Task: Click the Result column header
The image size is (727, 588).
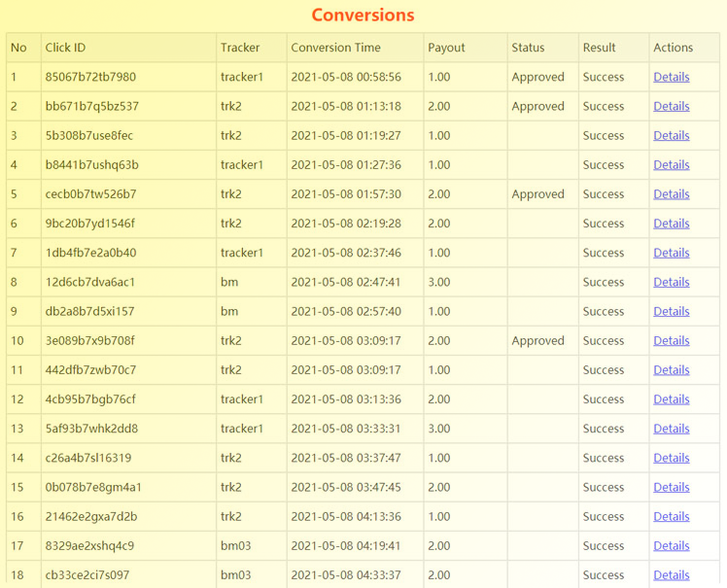Action: point(599,48)
